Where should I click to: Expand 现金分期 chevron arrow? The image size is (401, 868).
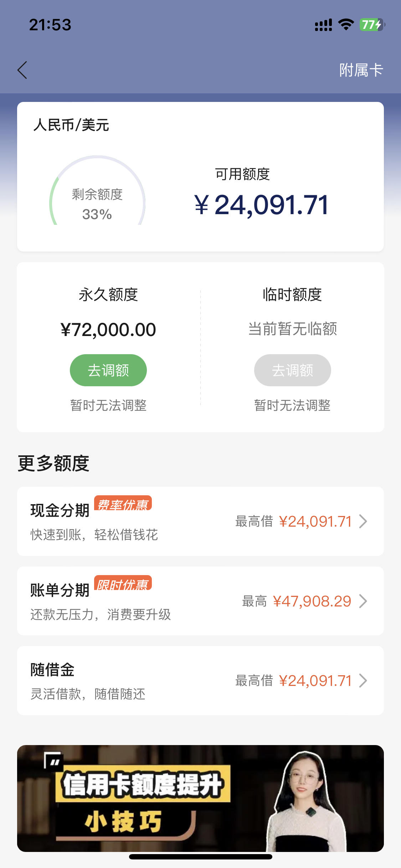tap(363, 521)
